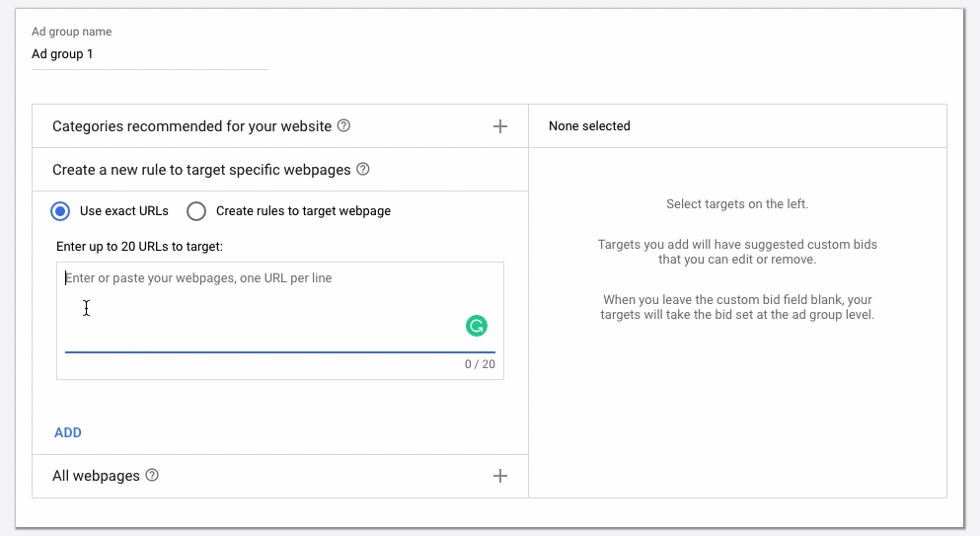The width and height of the screenshot is (980, 536).
Task: Click the None selected header text
Action: point(589,126)
